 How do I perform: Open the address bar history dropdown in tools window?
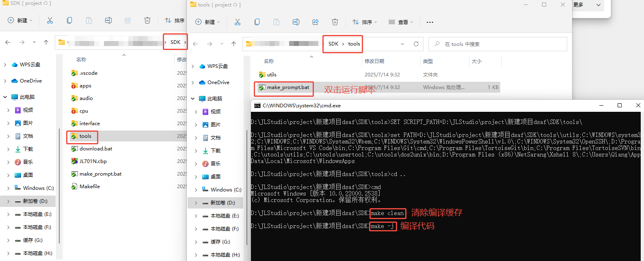coord(402,44)
